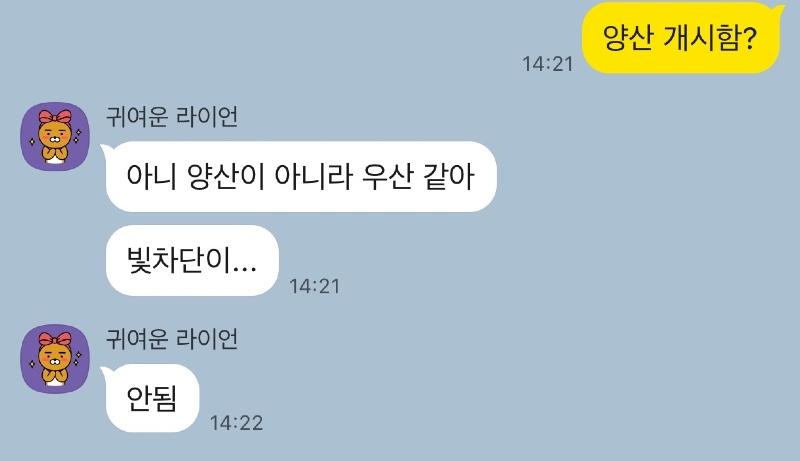Viewport: 800px width, 461px height.
Task: Open sender name 귀여운 라이언 above 아니 양산이 message
Action: click(x=172, y=117)
